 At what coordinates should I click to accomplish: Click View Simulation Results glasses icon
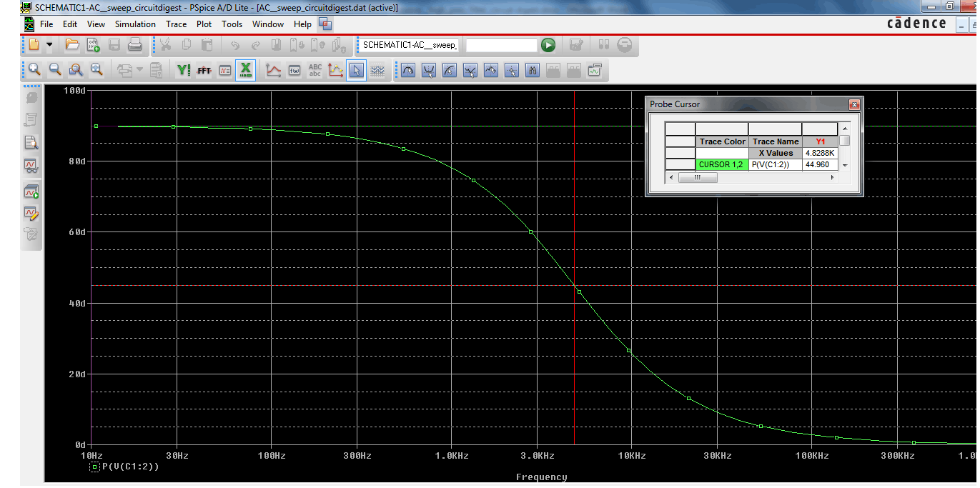31,165
